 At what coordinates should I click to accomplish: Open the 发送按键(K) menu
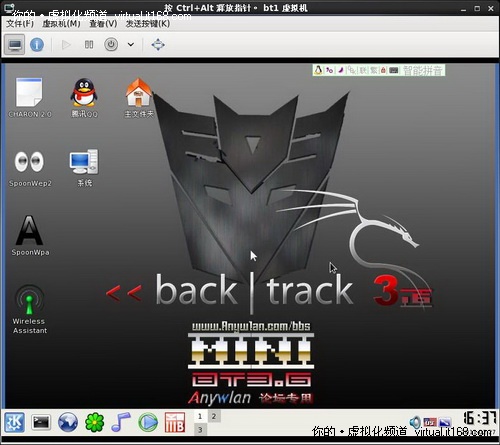click(148, 24)
